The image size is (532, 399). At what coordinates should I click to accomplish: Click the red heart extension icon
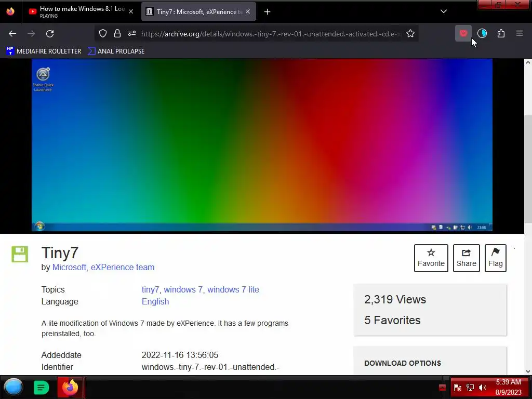pos(463,33)
